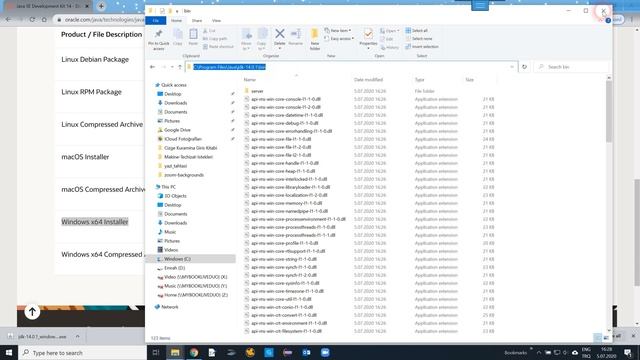Viewport: 640px width, 360px height.
Task: Click the Cut command in the ribbon
Action: point(209,31)
